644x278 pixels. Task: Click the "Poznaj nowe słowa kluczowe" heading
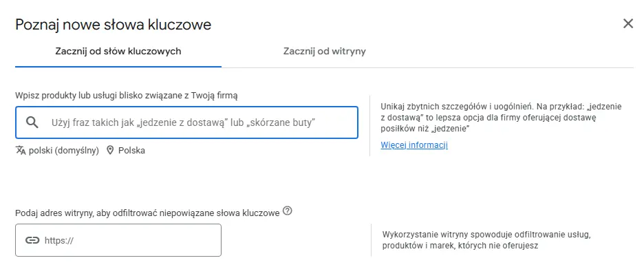(113, 25)
